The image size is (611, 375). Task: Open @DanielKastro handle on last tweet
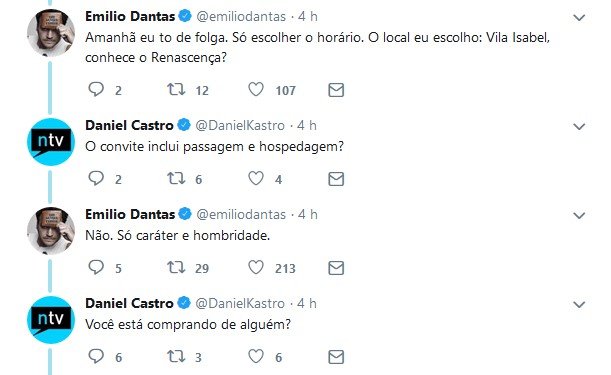[240, 303]
